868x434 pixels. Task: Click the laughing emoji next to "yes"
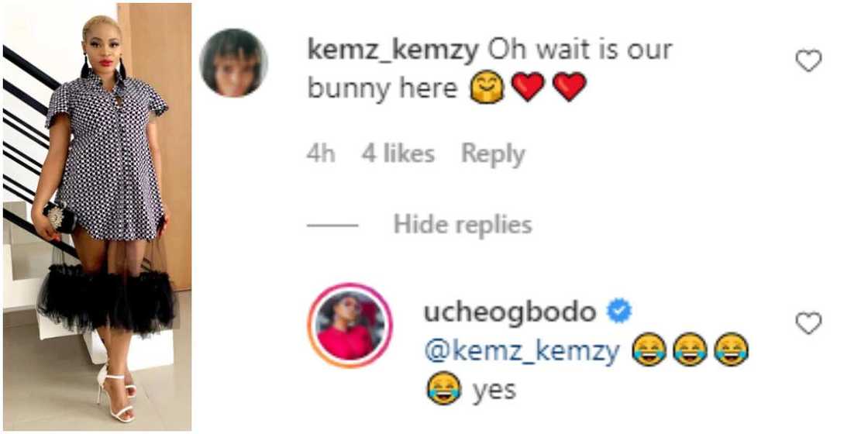coord(444,387)
